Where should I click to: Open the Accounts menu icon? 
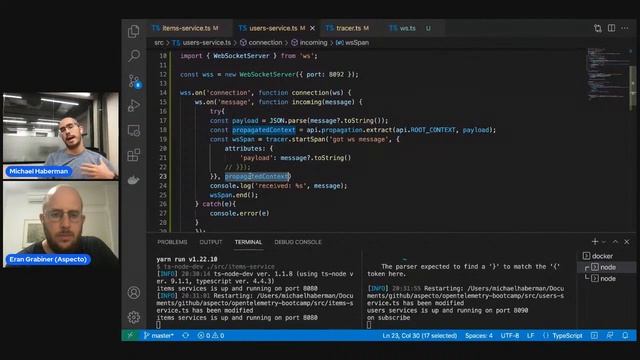click(134, 293)
